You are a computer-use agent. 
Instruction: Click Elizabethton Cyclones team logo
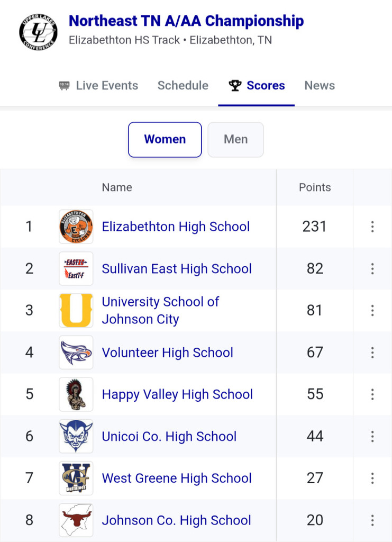pyautogui.click(x=76, y=227)
